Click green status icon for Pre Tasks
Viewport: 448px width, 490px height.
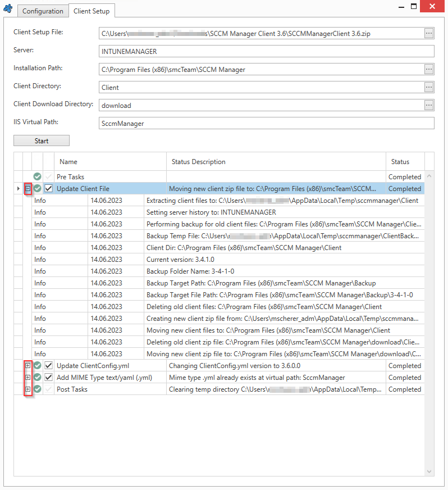tap(38, 177)
